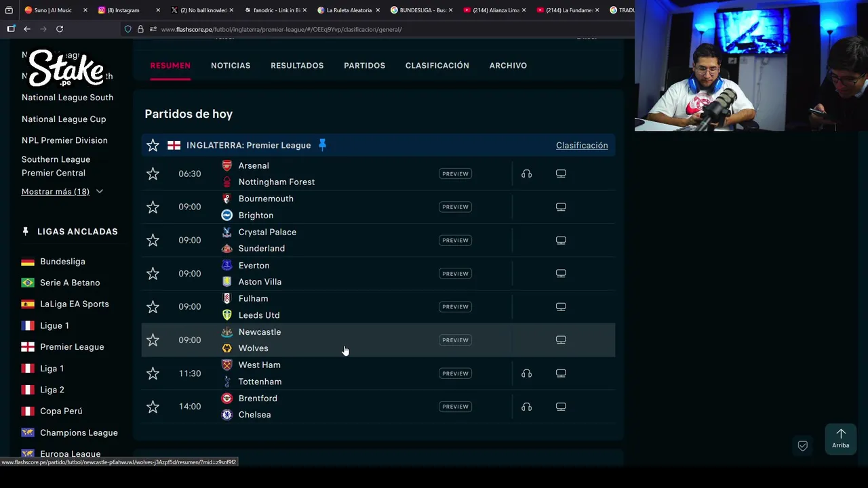The image size is (868, 488).
Task: Expand Mostrar más (18) leagues list
Action: click(x=62, y=192)
